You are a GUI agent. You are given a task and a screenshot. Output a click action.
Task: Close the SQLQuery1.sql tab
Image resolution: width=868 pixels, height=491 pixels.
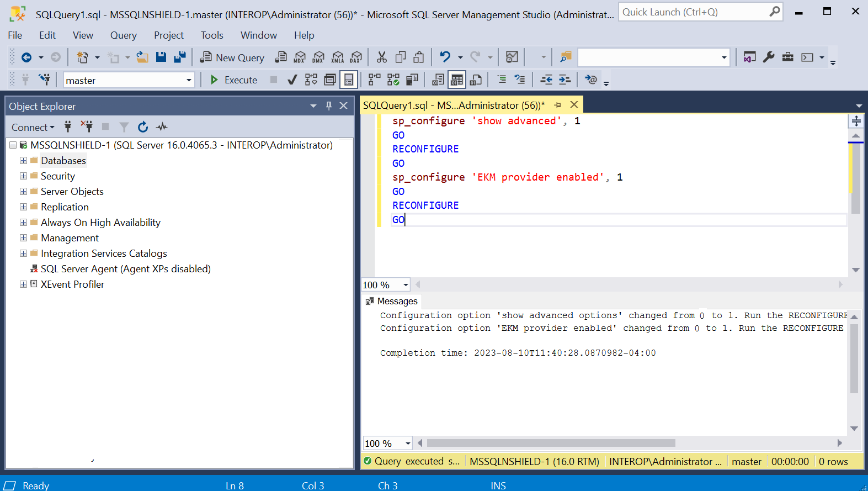(x=574, y=105)
